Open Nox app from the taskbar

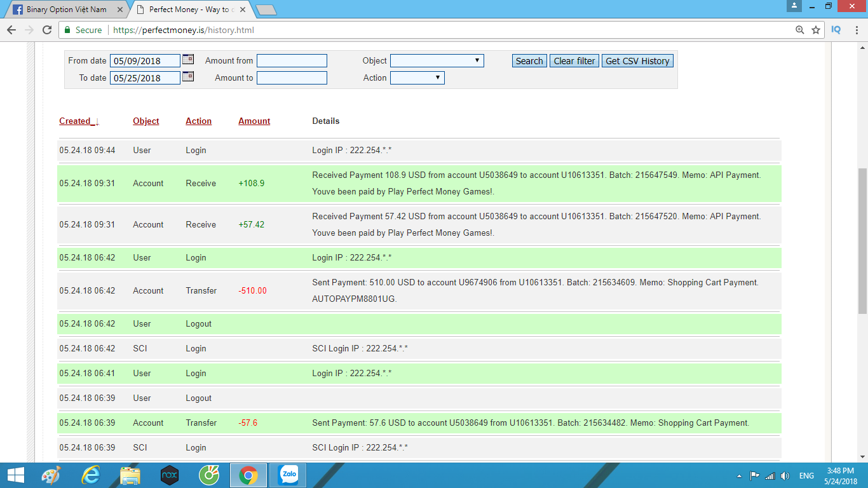(x=170, y=475)
